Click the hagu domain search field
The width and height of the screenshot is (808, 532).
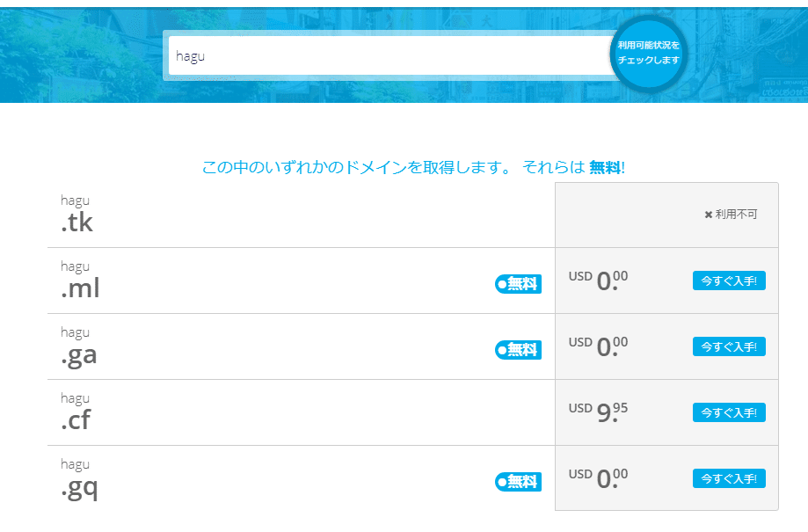click(x=387, y=56)
